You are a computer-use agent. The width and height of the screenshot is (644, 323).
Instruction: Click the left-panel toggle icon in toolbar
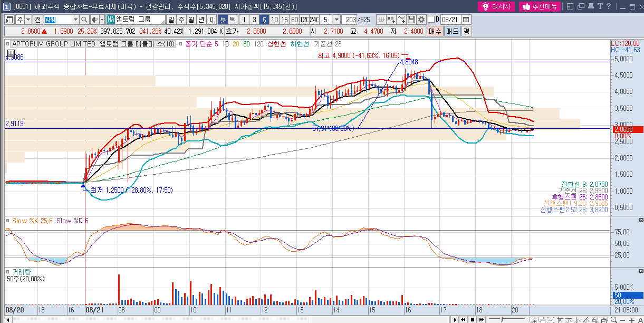10,20
